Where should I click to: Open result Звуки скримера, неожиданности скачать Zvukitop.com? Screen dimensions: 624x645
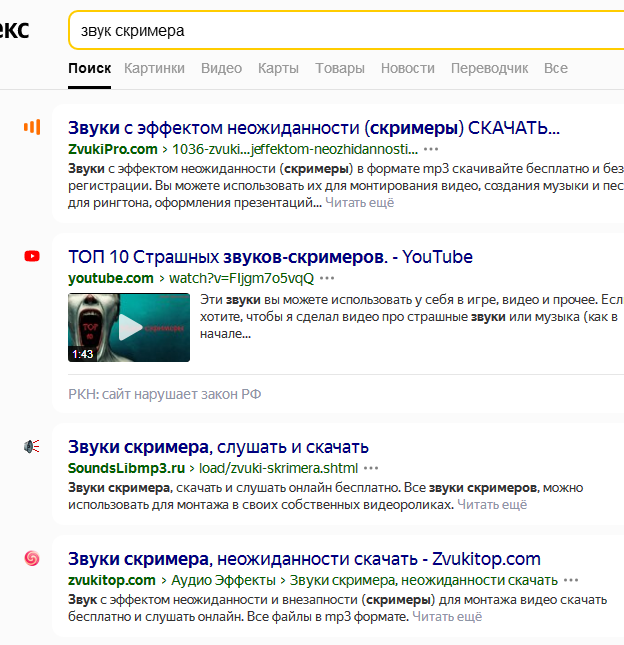[x=304, y=559]
